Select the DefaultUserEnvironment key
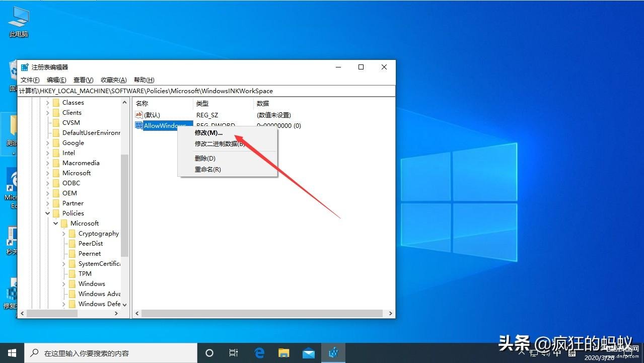Viewport: 644px width, 363px height. [91, 133]
